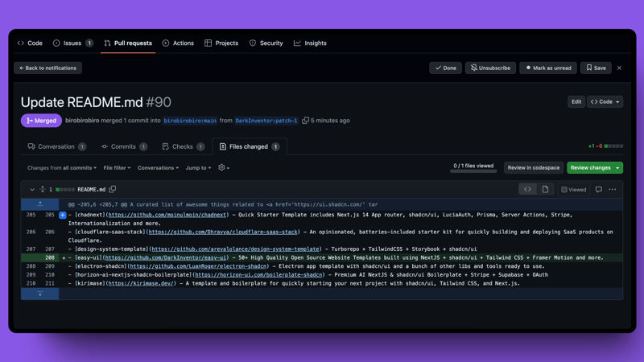This screenshot has width=644, height=362.
Task: Edit the pull request title
Action: [576, 102]
